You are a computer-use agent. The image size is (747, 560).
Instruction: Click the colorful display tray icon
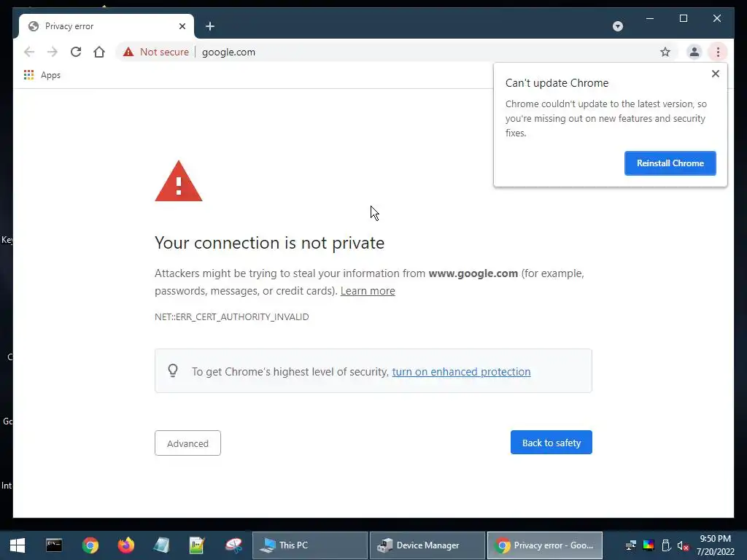649,545
